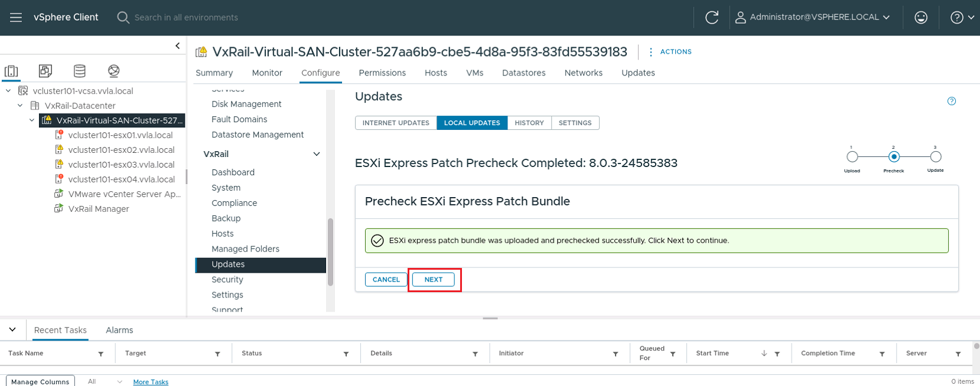
Task: Open the History updates tab
Action: tap(529, 123)
